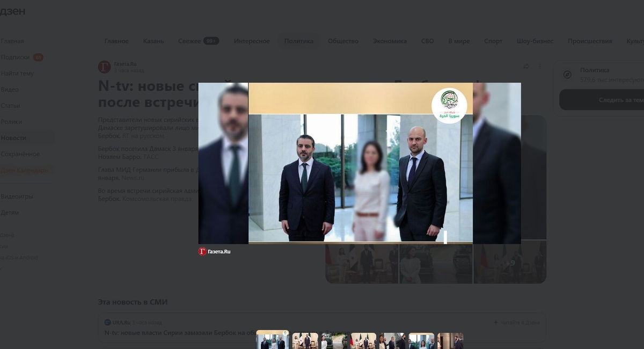Switch to the Происшествия news tab
The width and height of the screenshot is (644, 349).
590,41
